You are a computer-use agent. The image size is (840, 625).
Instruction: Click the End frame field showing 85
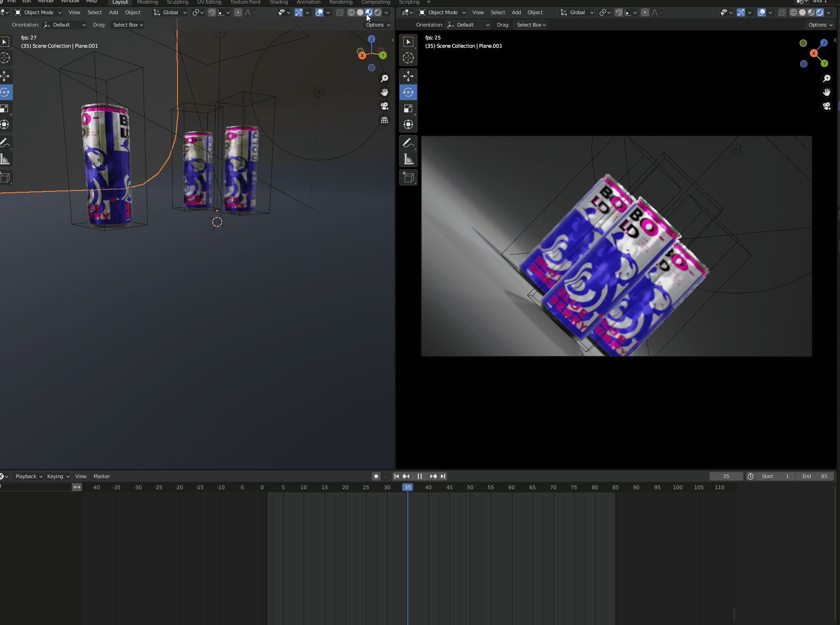point(815,476)
